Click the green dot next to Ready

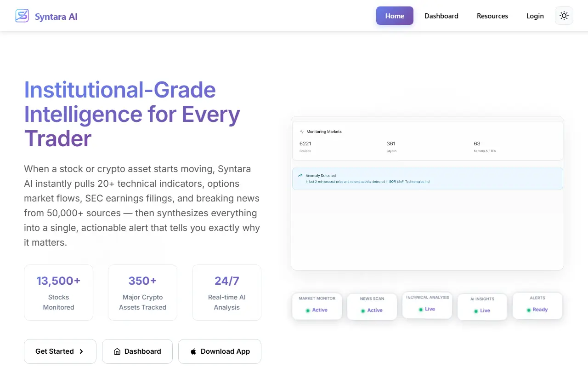528,310
